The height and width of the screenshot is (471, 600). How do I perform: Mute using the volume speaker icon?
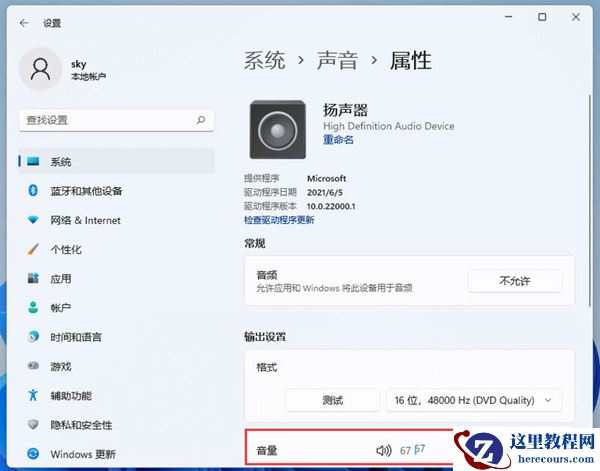[x=383, y=450]
